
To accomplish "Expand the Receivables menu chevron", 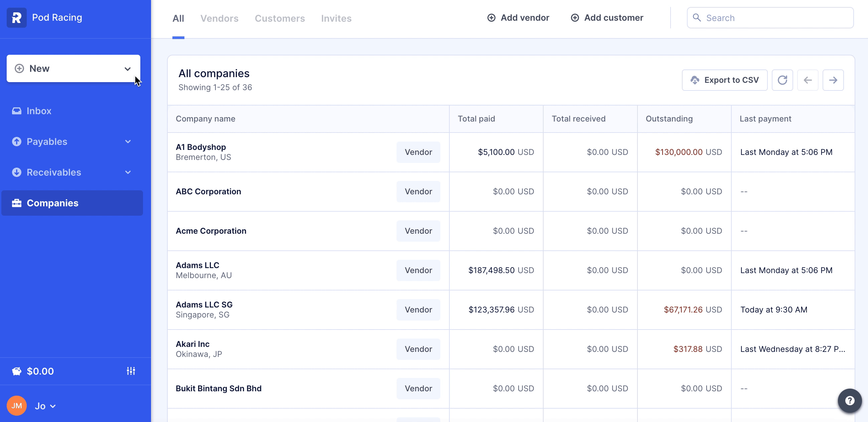I will coord(128,172).
